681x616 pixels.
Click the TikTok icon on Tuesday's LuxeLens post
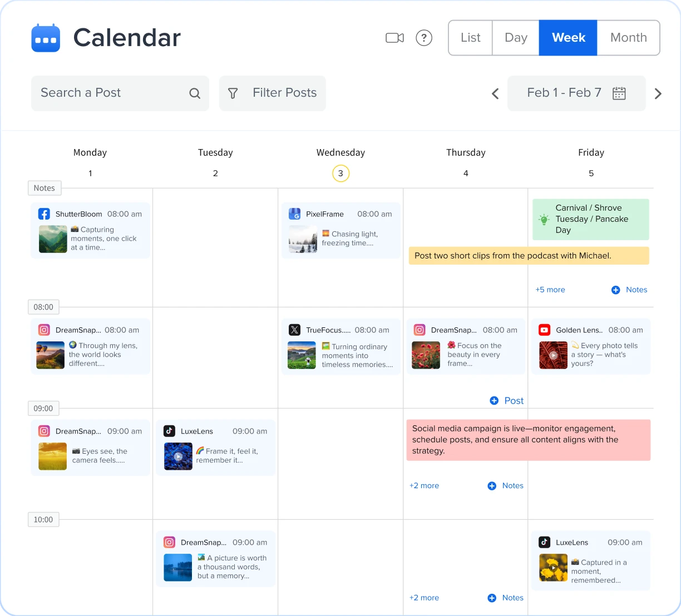point(169,431)
